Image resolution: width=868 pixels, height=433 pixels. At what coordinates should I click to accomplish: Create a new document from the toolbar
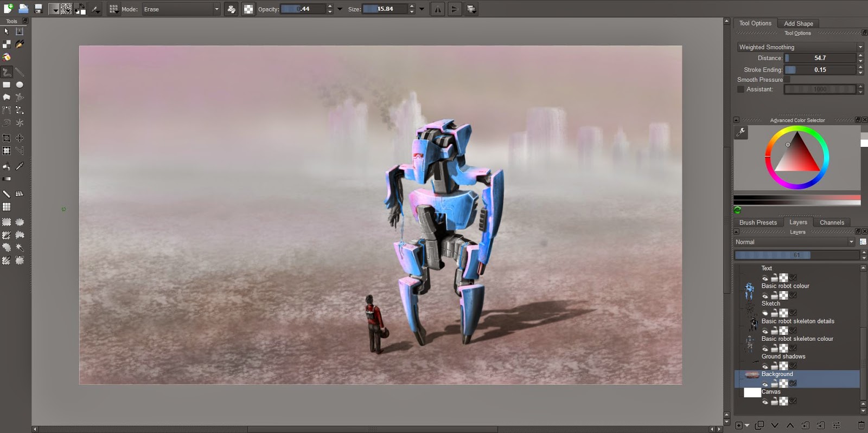click(8, 9)
